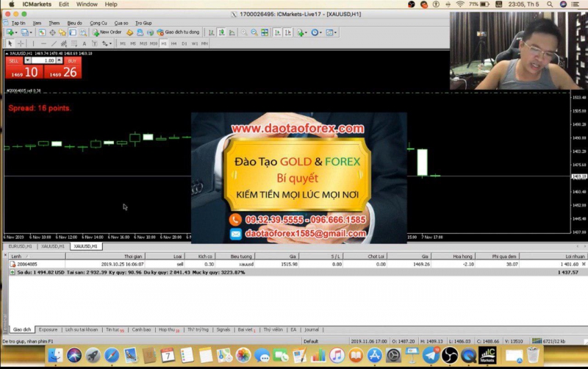Open ICMarkets app in the Dock
588x369 pixels.
[487, 355]
